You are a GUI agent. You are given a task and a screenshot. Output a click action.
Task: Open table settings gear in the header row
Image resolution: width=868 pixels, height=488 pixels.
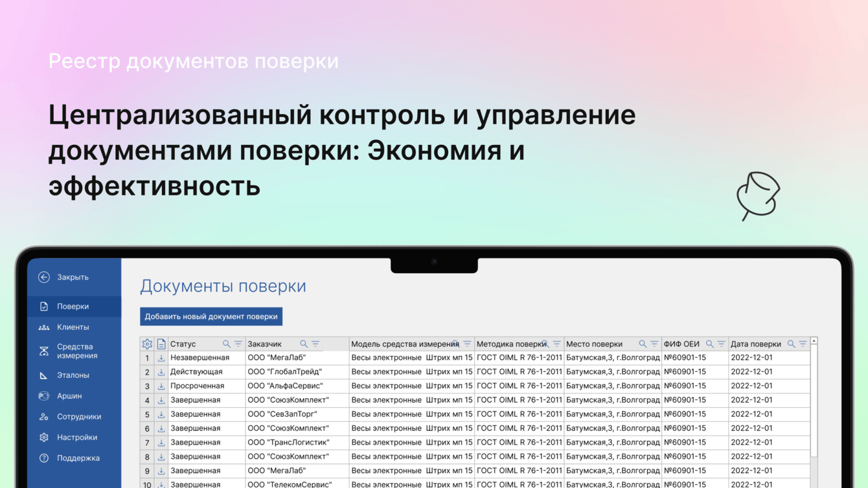coord(147,344)
